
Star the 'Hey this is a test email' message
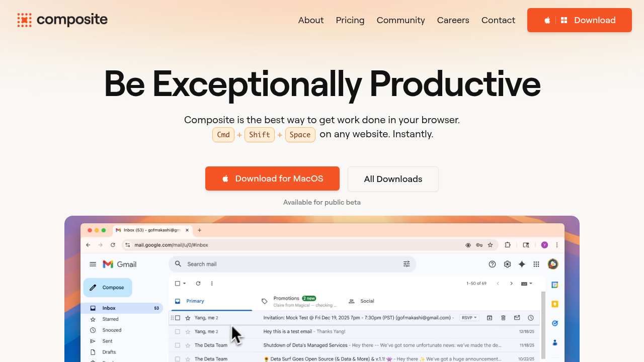point(188,332)
